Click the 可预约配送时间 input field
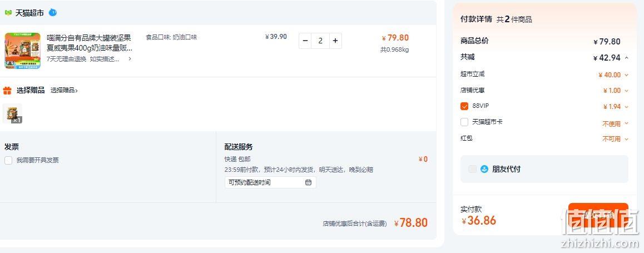Image resolution: width=644 pixels, height=253 pixels. (270, 182)
